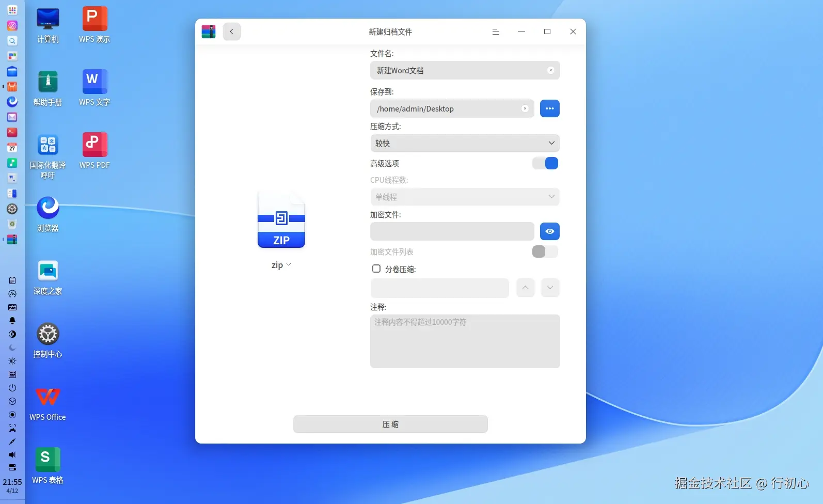Clear the 保存到 path with the x
Image resolution: width=823 pixels, height=504 pixels.
[525, 108]
